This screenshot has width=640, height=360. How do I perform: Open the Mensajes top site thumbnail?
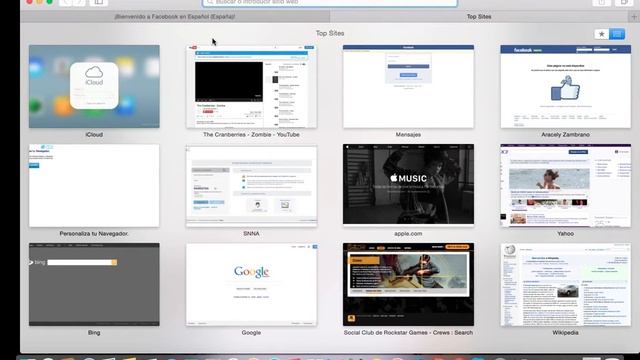coord(409,87)
